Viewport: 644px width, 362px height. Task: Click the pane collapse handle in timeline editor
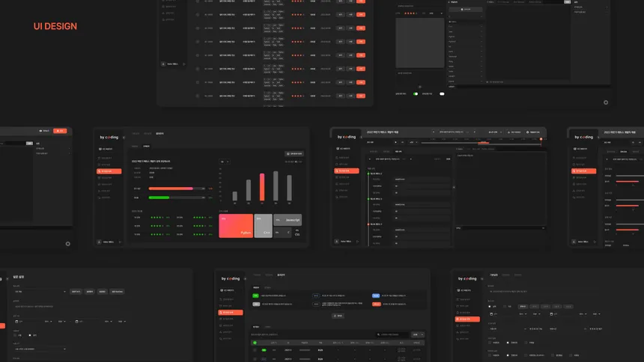[454, 187]
